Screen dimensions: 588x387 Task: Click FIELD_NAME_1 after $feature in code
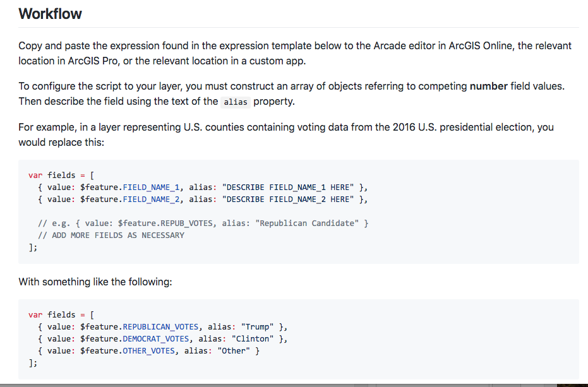click(150, 187)
